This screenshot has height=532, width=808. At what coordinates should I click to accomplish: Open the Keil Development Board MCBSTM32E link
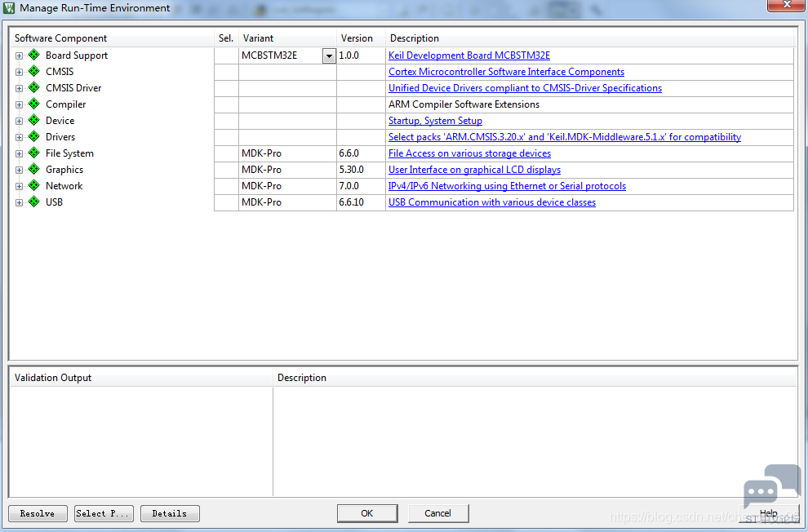click(x=469, y=55)
